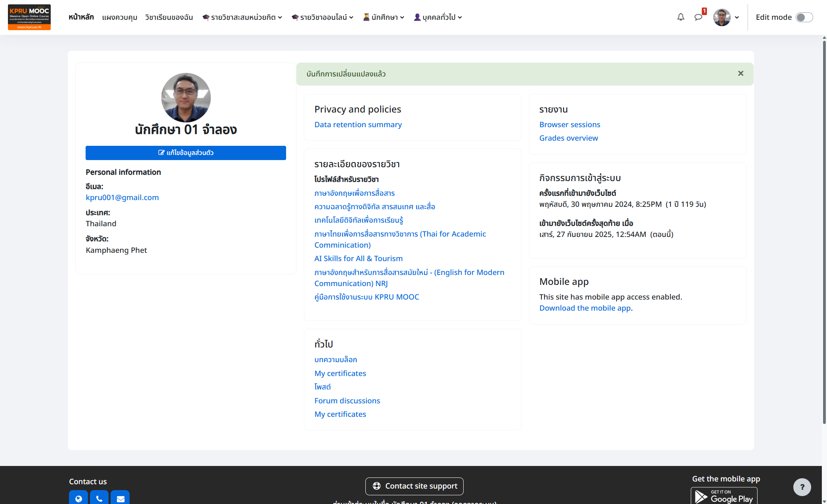Expand บุคคลทั่วไป dropdown menu
This screenshot has width=827, height=504.
(x=438, y=17)
